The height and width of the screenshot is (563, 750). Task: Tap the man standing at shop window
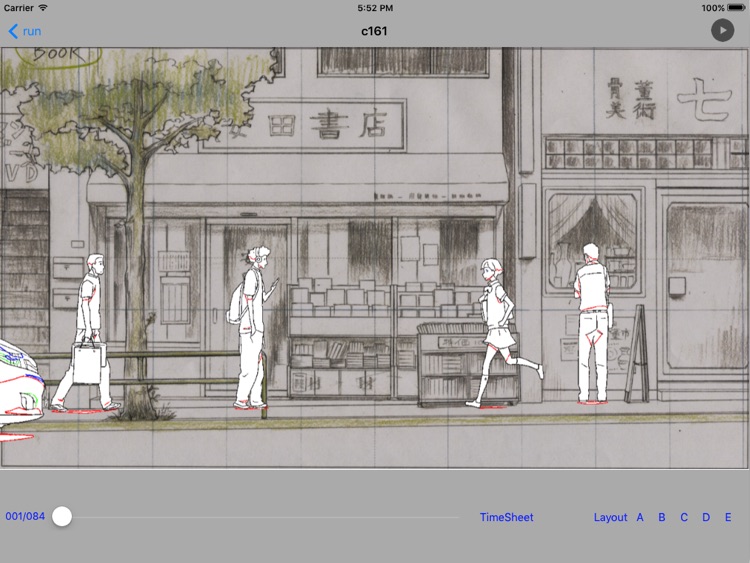pos(591,320)
